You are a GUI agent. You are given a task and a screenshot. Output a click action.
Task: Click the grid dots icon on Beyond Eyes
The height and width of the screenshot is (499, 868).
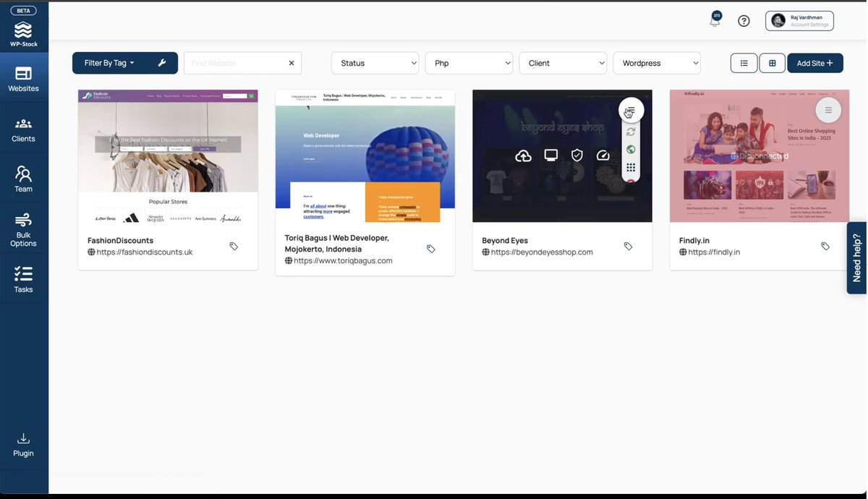pos(631,167)
